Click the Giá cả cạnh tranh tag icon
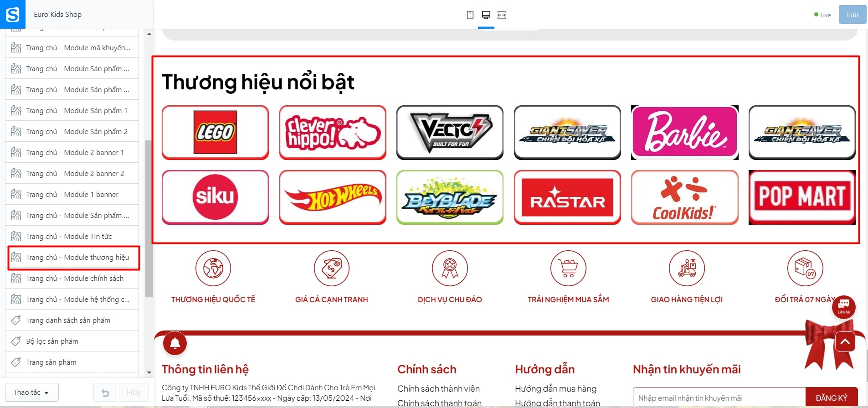 click(x=332, y=268)
